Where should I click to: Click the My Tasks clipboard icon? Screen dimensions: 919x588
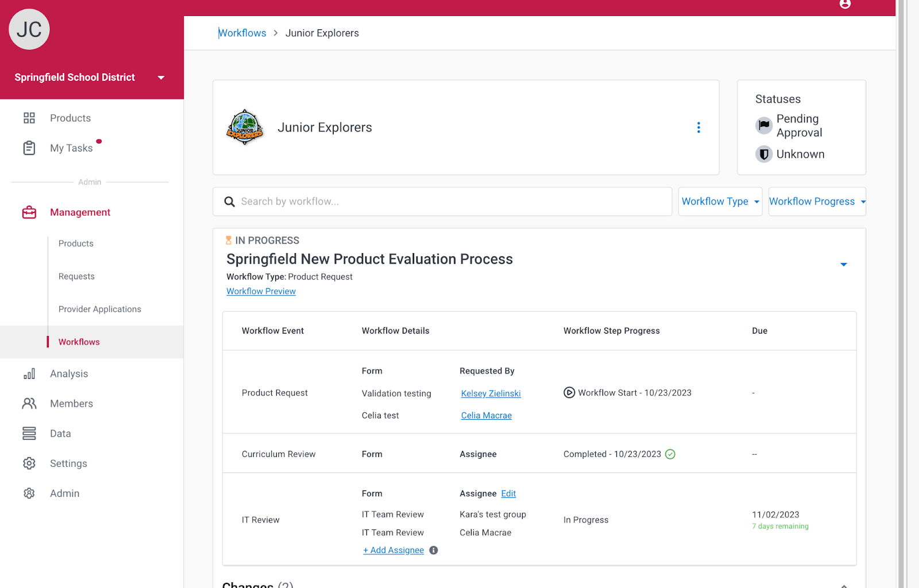pos(29,148)
